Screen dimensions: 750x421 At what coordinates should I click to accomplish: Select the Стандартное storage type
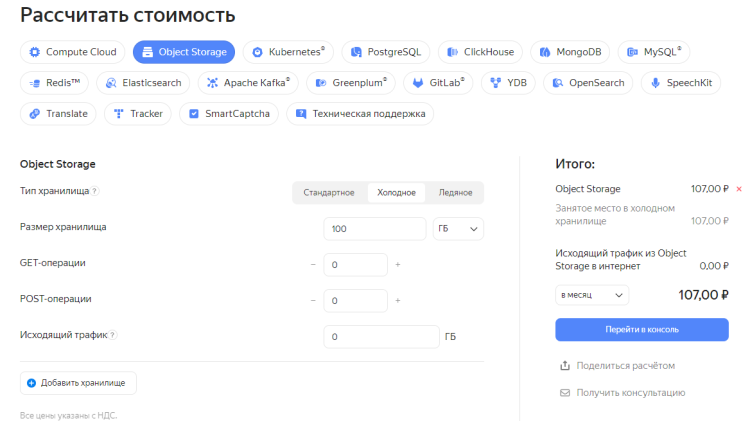click(329, 193)
